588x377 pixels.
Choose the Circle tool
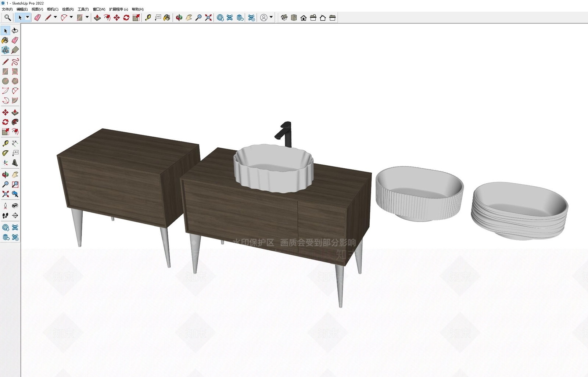click(x=5, y=81)
